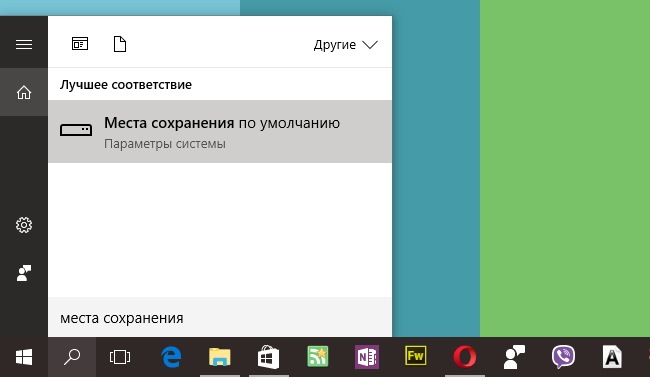Open the letter A font app on taskbar
The height and width of the screenshot is (377, 650).
612,357
